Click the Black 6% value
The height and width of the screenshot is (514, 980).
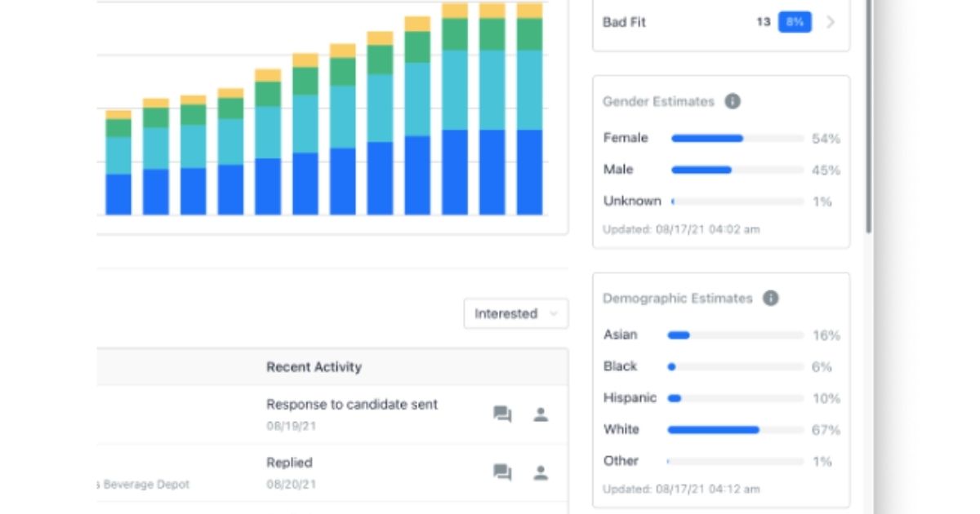pos(822,367)
